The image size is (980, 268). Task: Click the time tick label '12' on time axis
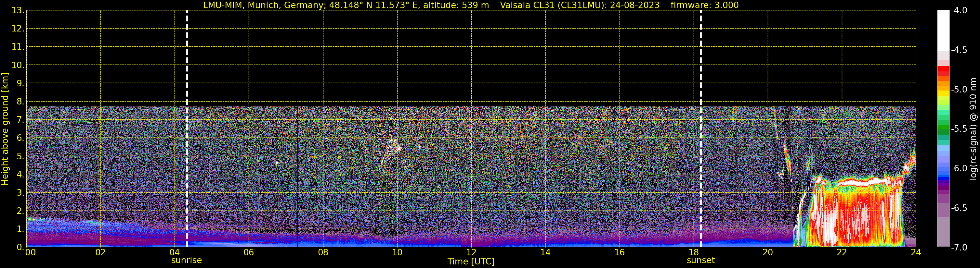[471, 252]
